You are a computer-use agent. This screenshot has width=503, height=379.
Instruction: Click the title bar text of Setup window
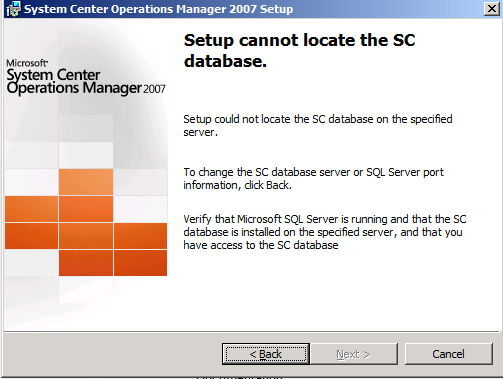[159, 9]
